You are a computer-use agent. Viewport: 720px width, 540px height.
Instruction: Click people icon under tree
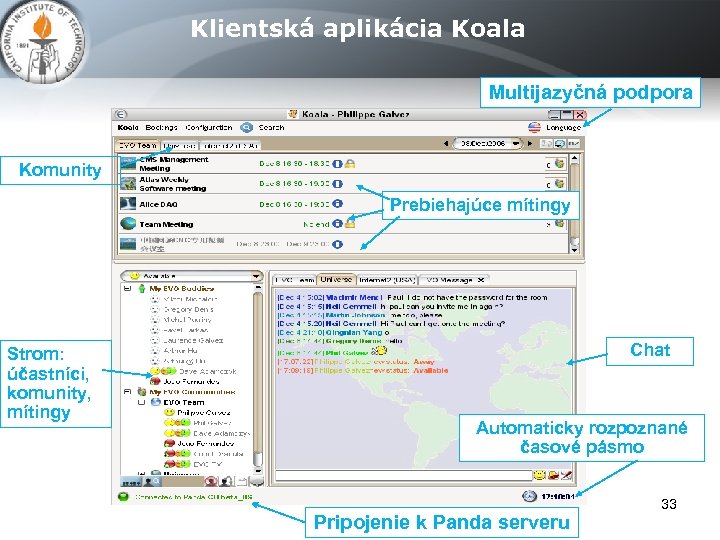coord(226,481)
